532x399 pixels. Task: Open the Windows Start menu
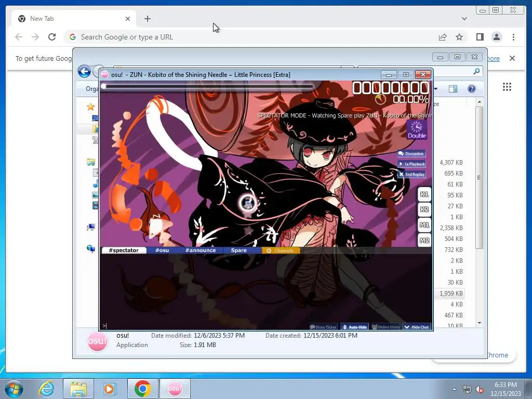(14, 389)
